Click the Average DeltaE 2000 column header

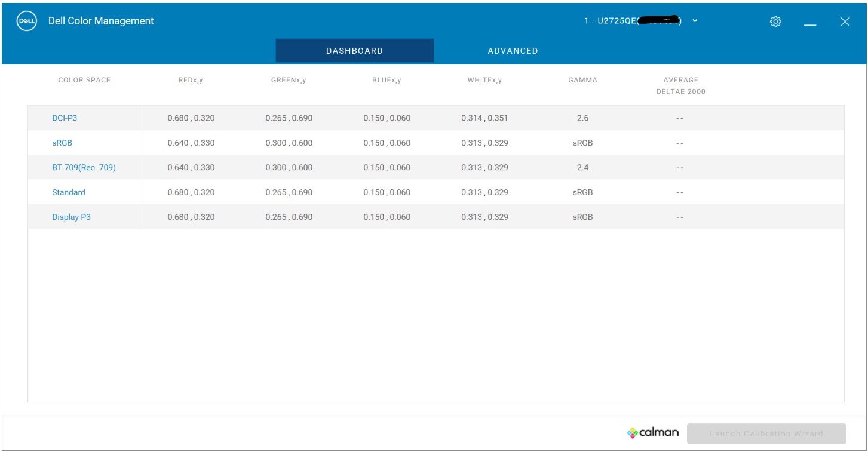680,85
